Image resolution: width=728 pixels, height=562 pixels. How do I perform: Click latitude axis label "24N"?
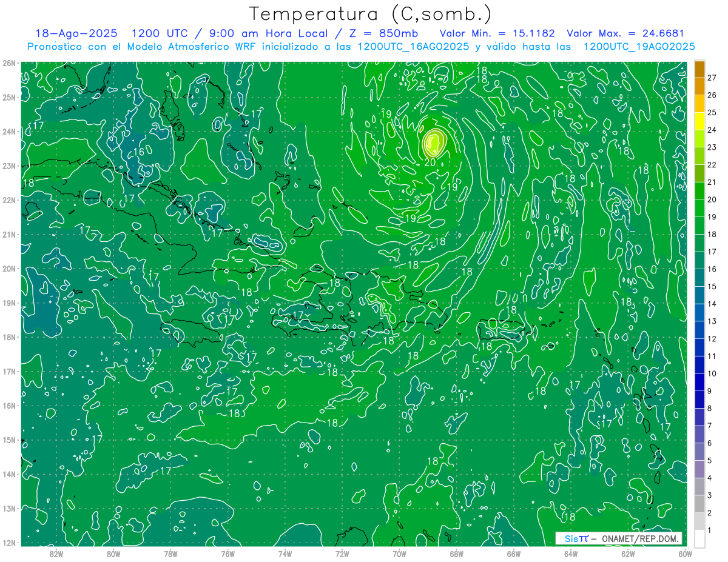pyautogui.click(x=8, y=132)
